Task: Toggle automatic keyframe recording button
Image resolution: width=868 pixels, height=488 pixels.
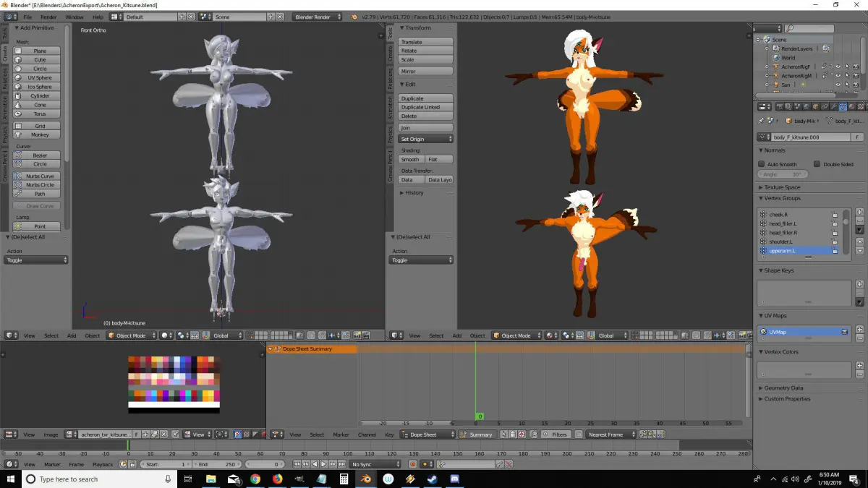Action: click(412, 464)
